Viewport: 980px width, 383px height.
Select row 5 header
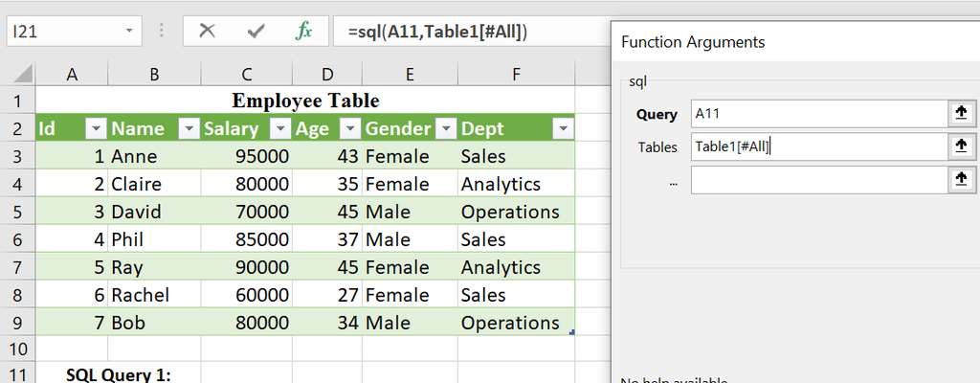[x=17, y=212]
